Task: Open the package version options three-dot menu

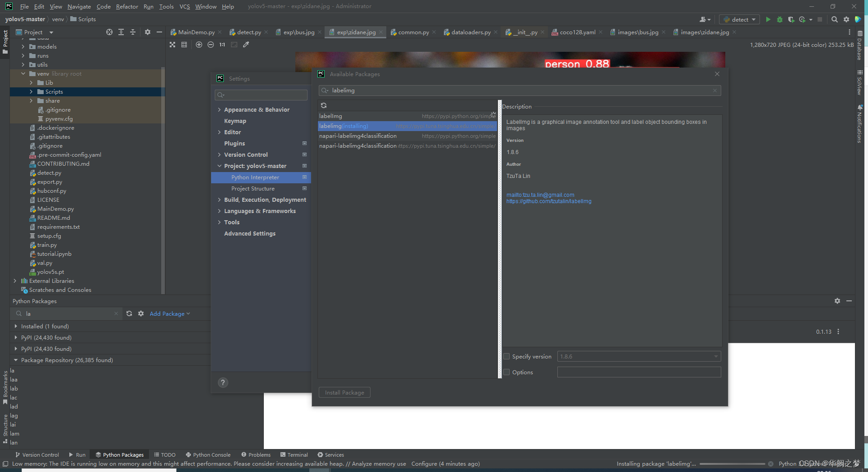Action: [838, 331]
